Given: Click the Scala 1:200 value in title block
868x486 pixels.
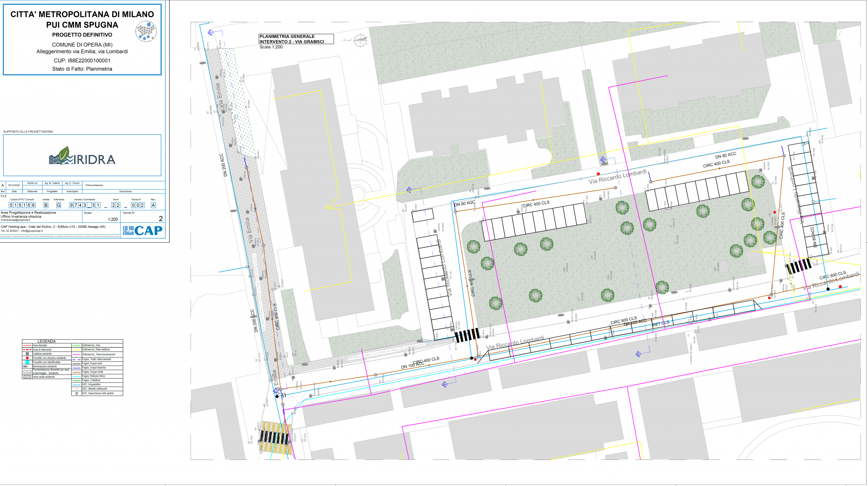Looking at the screenshot, I should [x=113, y=219].
